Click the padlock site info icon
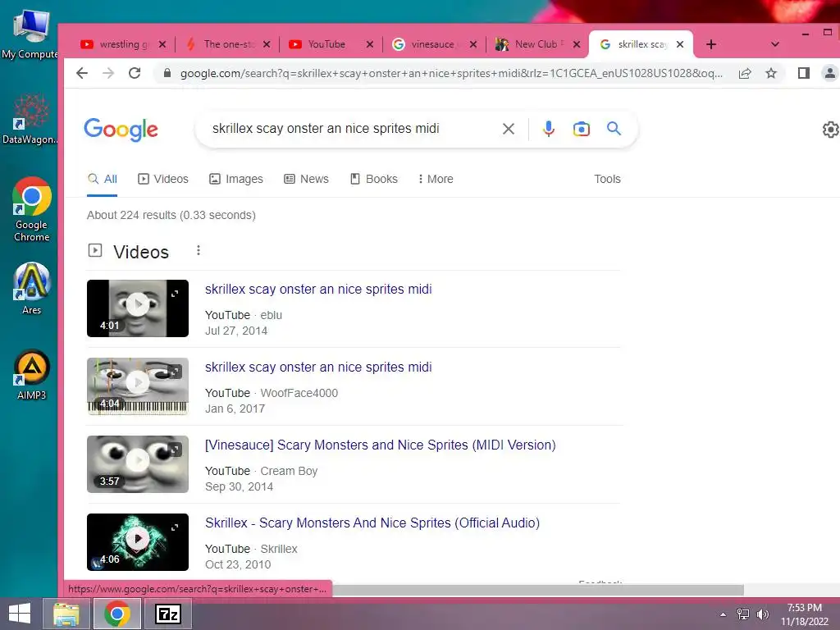Screen dimensions: 840x630 167,73
